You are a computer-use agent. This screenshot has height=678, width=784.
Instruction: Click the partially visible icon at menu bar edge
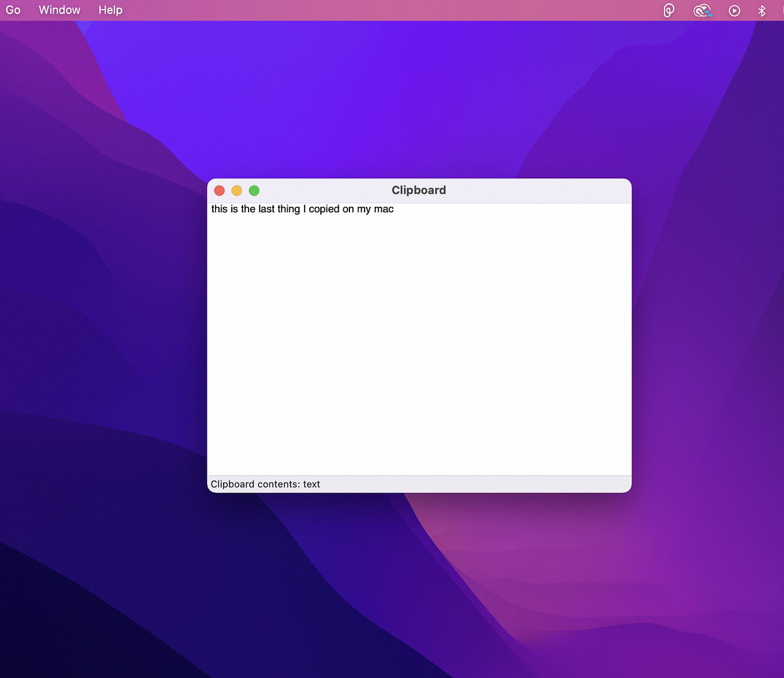tap(782, 10)
